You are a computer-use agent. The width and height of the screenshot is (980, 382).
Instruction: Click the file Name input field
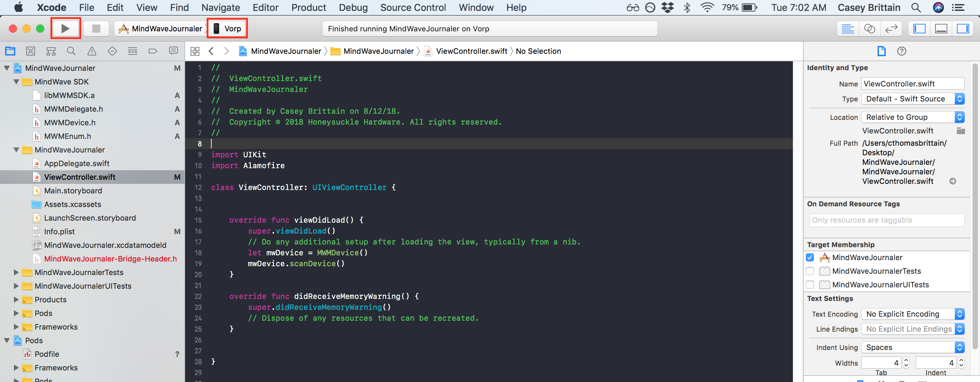pyautogui.click(x=912, y=84)
